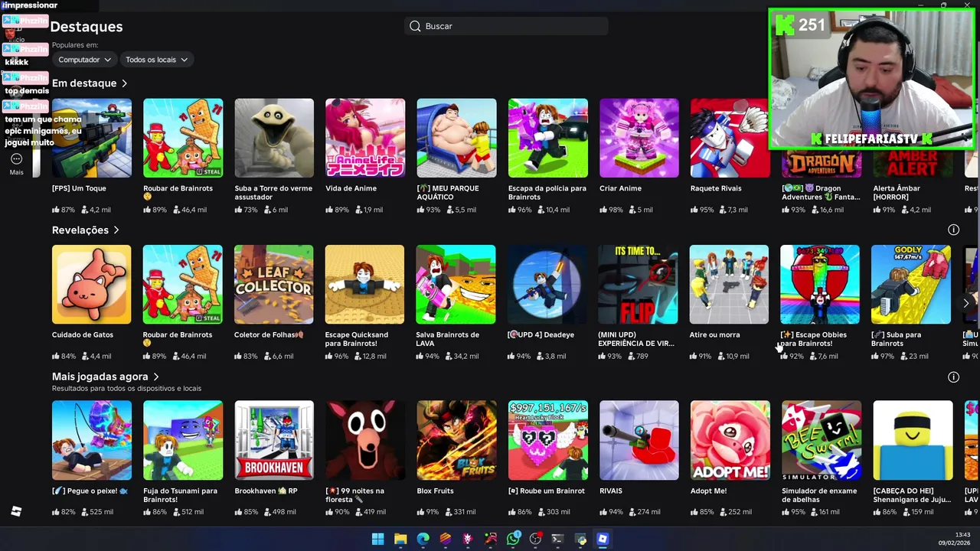
Task: Open WhatsApp from the taskbar
Action: click(x=513, y=539)
